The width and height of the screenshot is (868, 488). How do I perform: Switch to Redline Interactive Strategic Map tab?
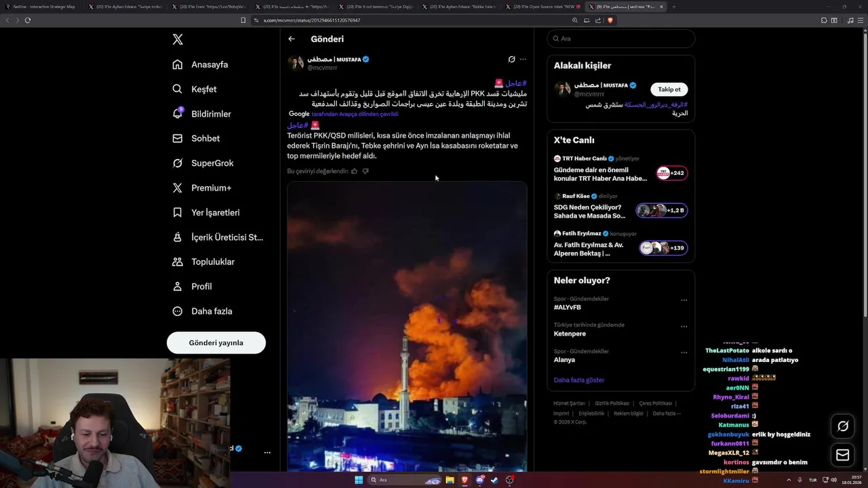point(41,7)
